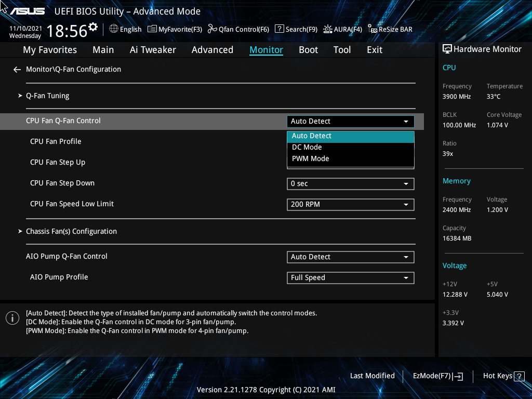Click CPU temperature 33°C value
The width and height of the screenshot is (532, 399).
(494, 97)
